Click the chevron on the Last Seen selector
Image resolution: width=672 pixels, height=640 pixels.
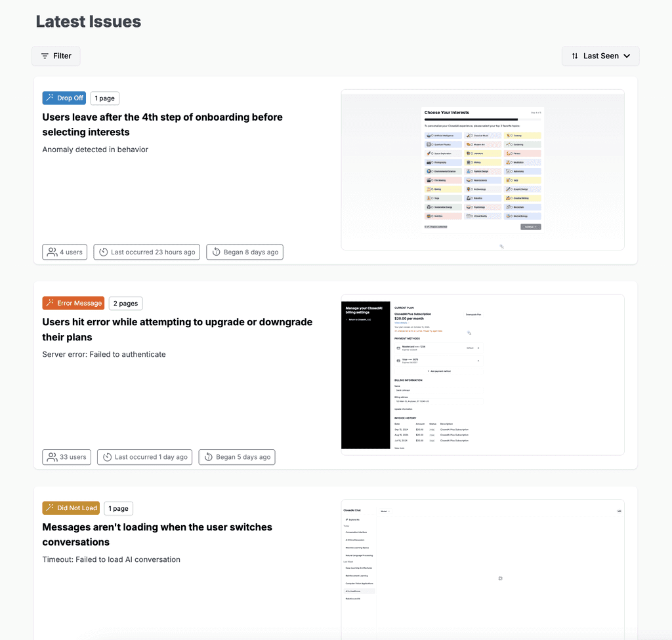click(628, 56)
